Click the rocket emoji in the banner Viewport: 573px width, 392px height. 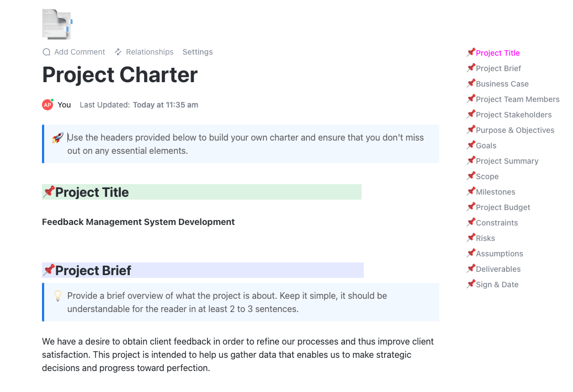click(x=57, y=138)
